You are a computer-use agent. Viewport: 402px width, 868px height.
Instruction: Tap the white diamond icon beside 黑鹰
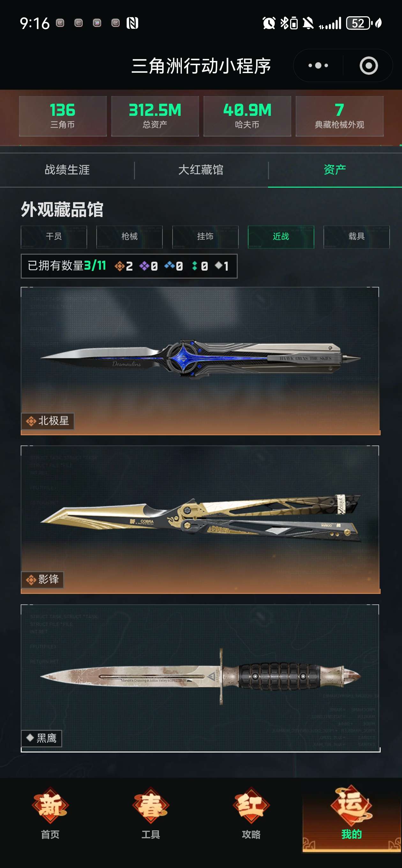tap(30, 737)
